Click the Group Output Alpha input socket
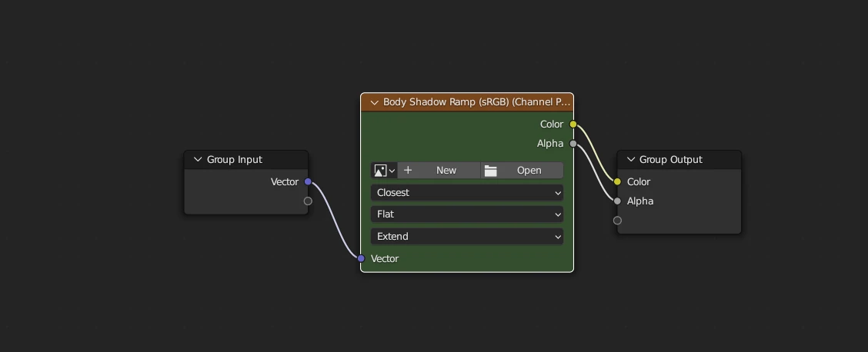Screen dimensions: 868x352 tap(617, 201)
